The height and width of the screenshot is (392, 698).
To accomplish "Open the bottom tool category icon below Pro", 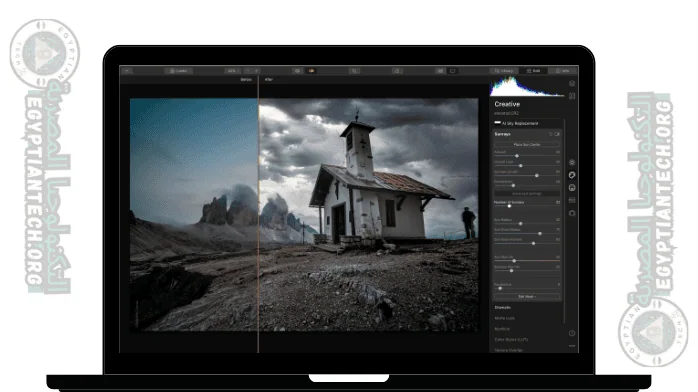I will [572, 213].
